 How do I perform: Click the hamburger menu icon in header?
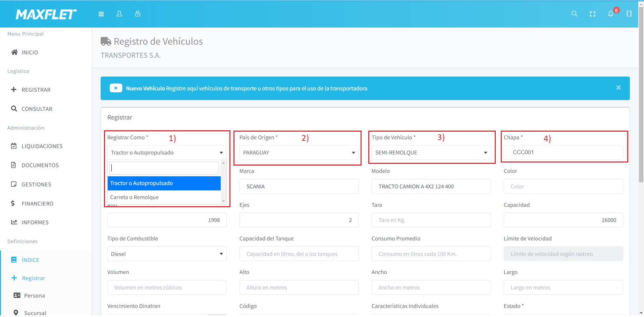tap(101, 14)
